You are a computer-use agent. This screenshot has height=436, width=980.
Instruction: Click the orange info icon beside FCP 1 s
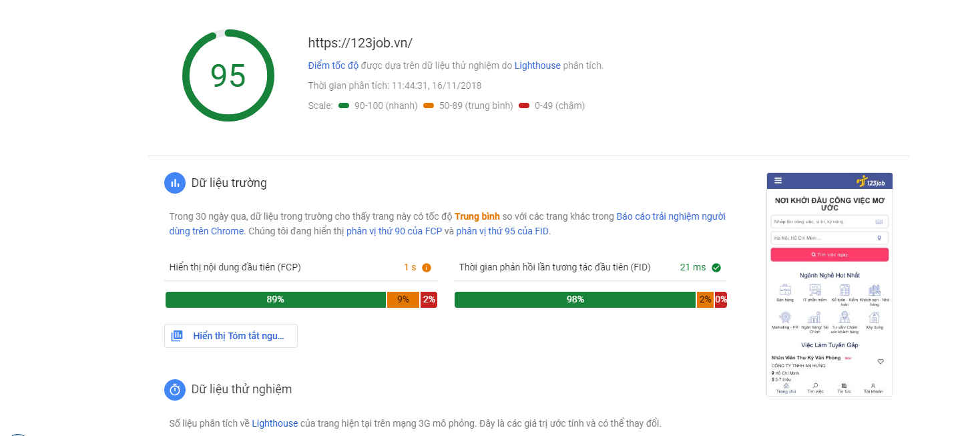tap(427, 268)
